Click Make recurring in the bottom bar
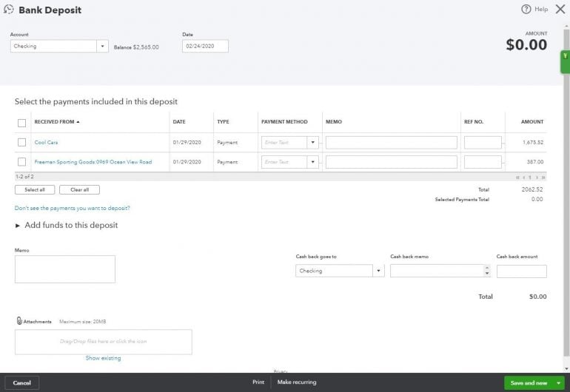The image size is (570, 392). coord(296,382)
